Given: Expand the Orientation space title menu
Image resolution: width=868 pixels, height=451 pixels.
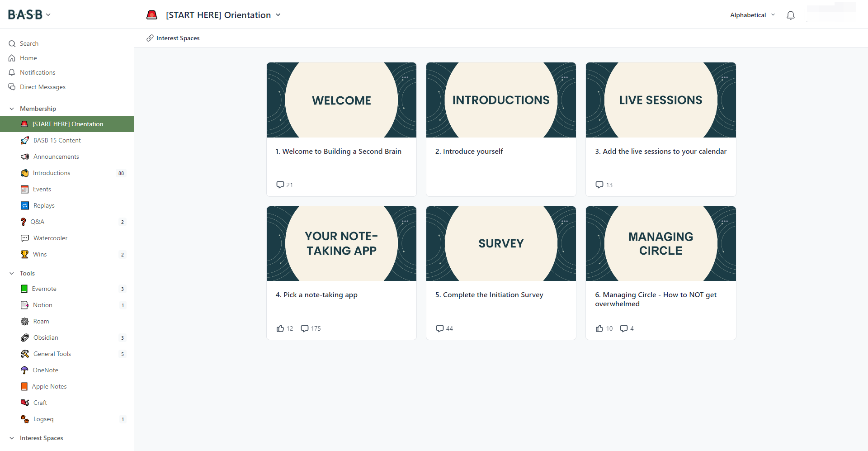Looking at the screenshot, I should (x=278, y=15).
